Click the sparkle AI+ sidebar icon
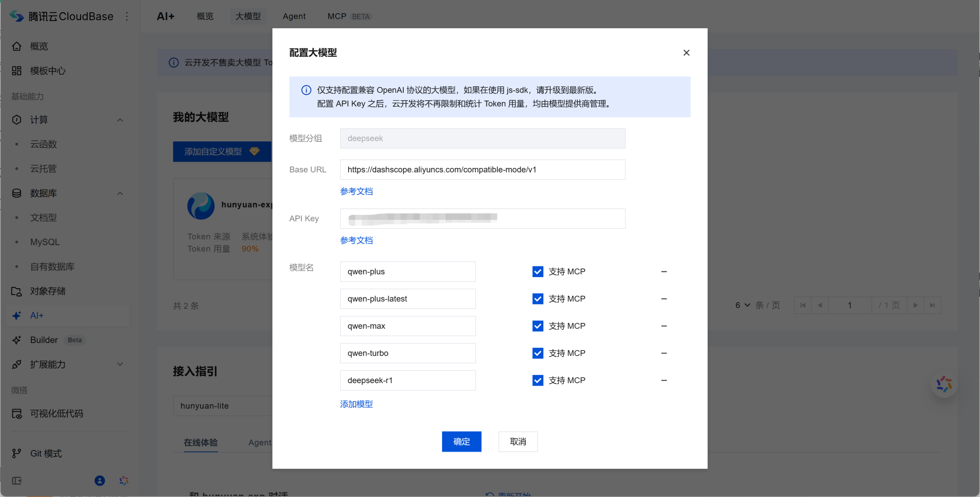 click(17, 315)
